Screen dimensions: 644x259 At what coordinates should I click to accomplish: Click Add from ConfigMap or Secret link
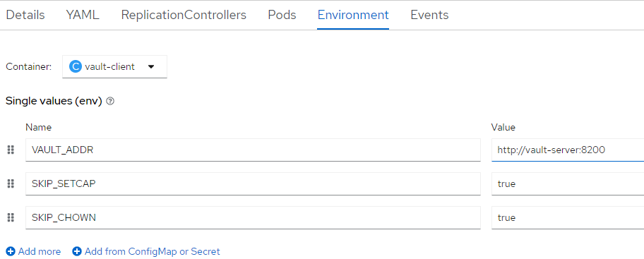tap(146, 251)
